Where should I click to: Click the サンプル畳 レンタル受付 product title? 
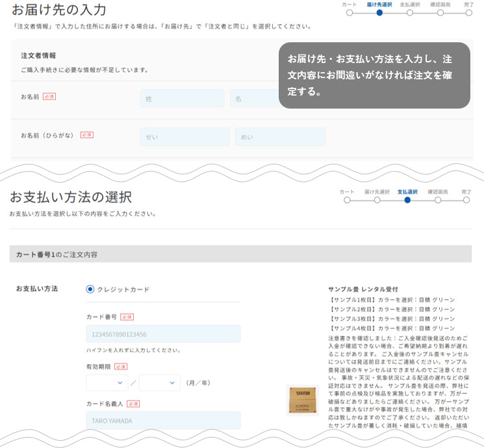363,289
